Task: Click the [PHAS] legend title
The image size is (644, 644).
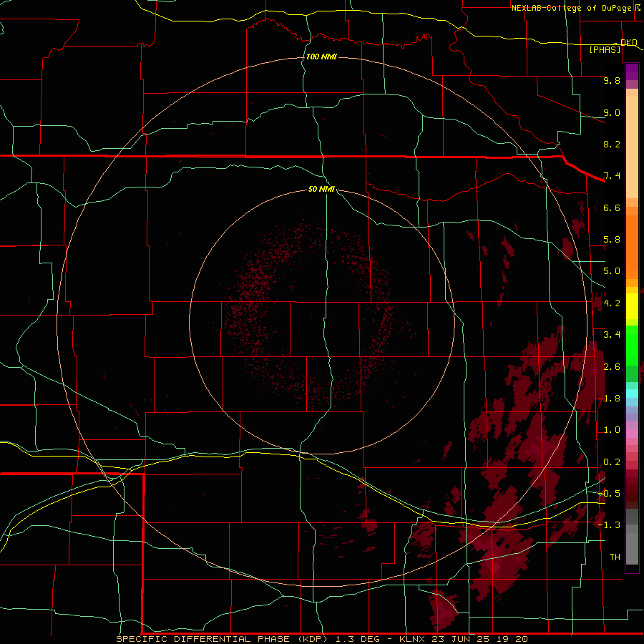Action: point(605,49)
